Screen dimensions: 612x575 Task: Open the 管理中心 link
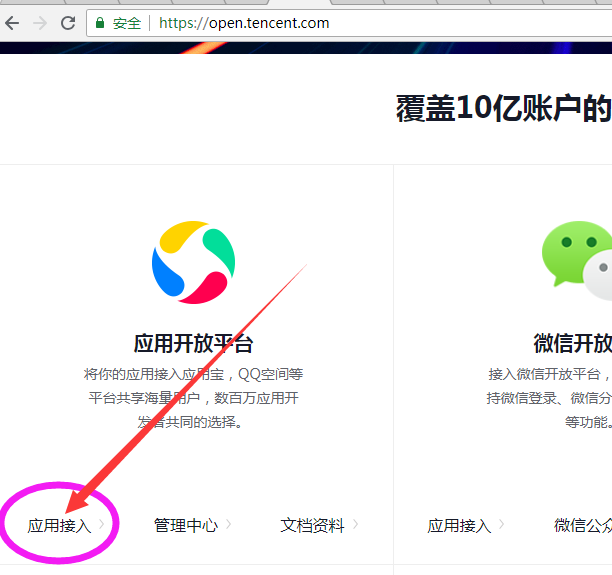pos(185,525)
